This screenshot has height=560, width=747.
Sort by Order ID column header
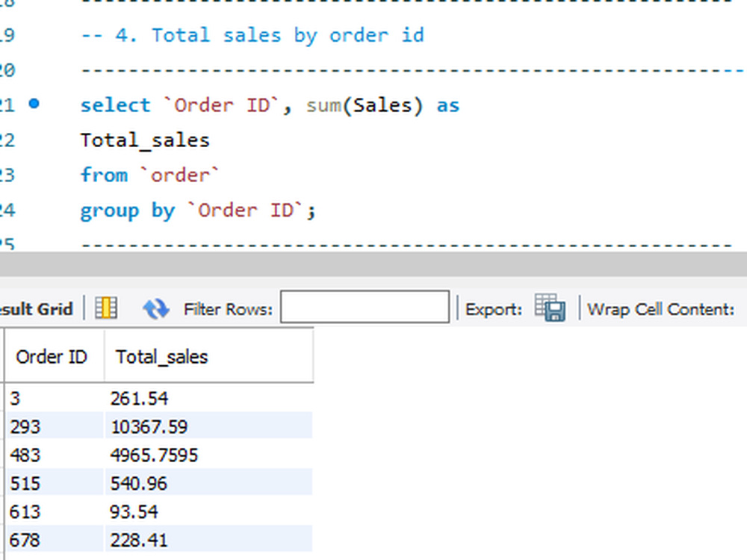tap(55, 356)
